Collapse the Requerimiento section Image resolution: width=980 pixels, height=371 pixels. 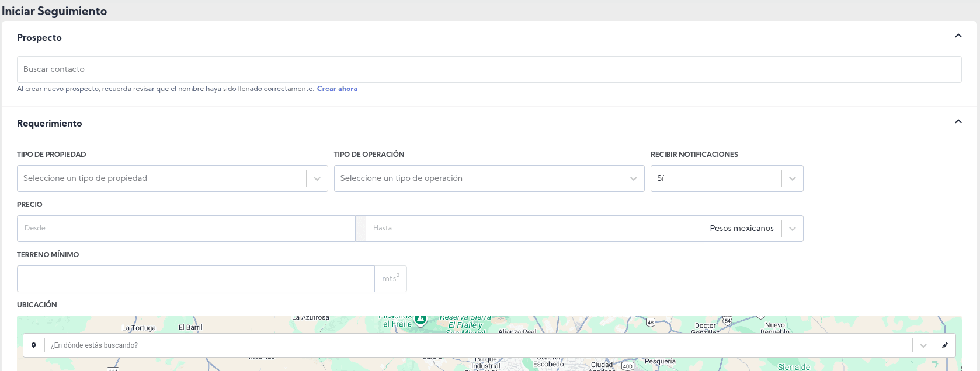pos(958,122)
